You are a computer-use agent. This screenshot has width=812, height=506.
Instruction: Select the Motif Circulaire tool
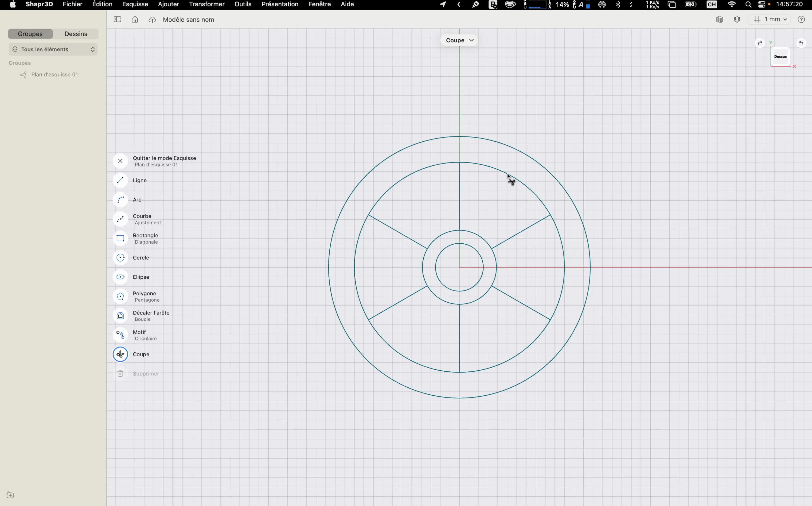[x=120, y=335]
